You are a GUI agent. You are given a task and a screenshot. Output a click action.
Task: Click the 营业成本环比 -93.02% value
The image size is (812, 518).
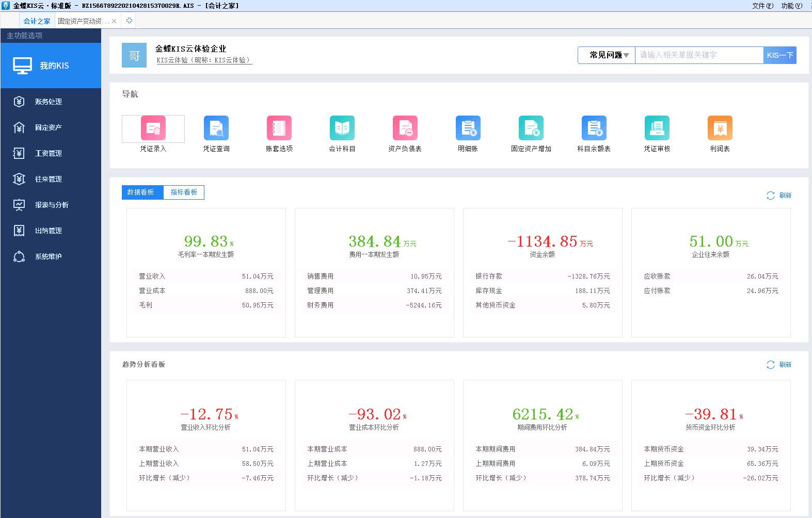click(x=377, y=414)
